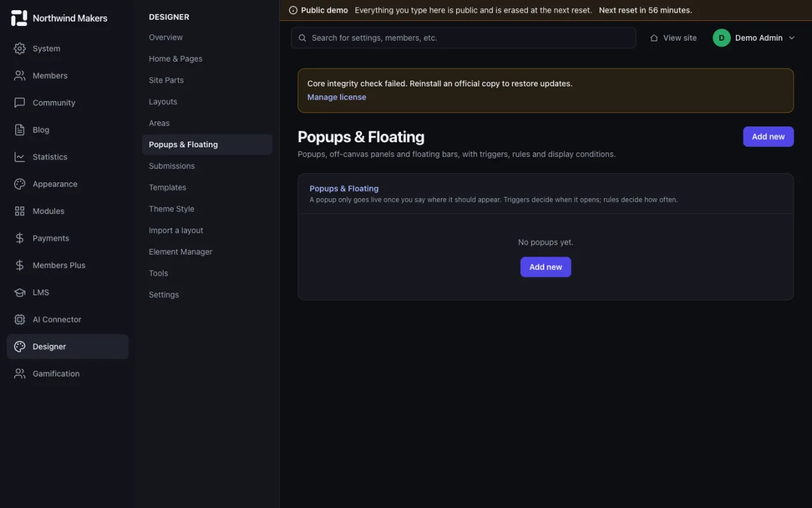Open Site Parts section
The width and height of the screenshot is (812, 508).
click(207, 80)
